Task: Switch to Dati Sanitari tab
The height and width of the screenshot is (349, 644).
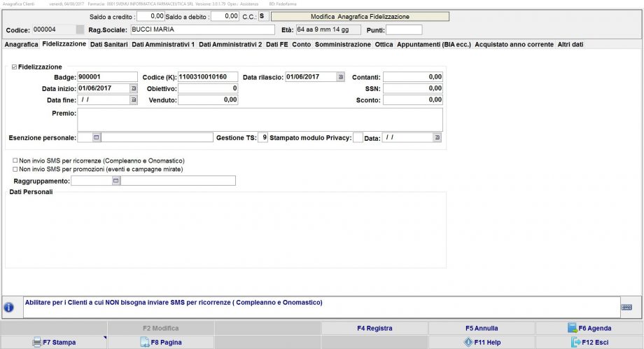Action: (108, 44)
